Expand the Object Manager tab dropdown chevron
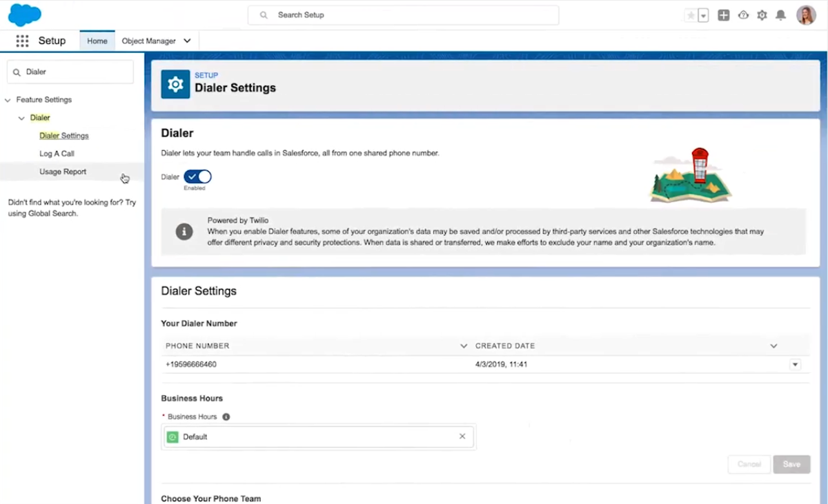828x504 pixels. tap(187, 41)
